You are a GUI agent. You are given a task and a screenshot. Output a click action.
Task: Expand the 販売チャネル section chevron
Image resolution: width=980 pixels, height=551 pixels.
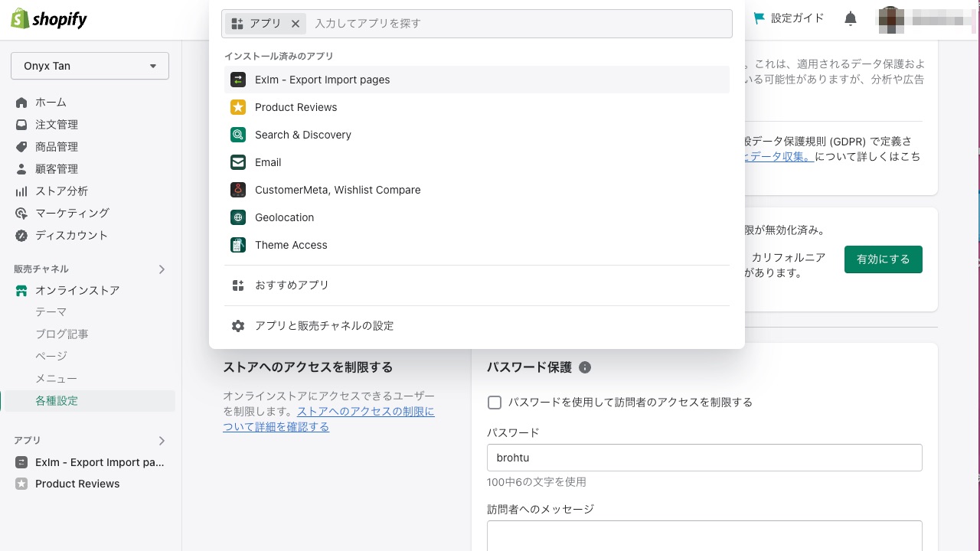click(x=162, y=269)
